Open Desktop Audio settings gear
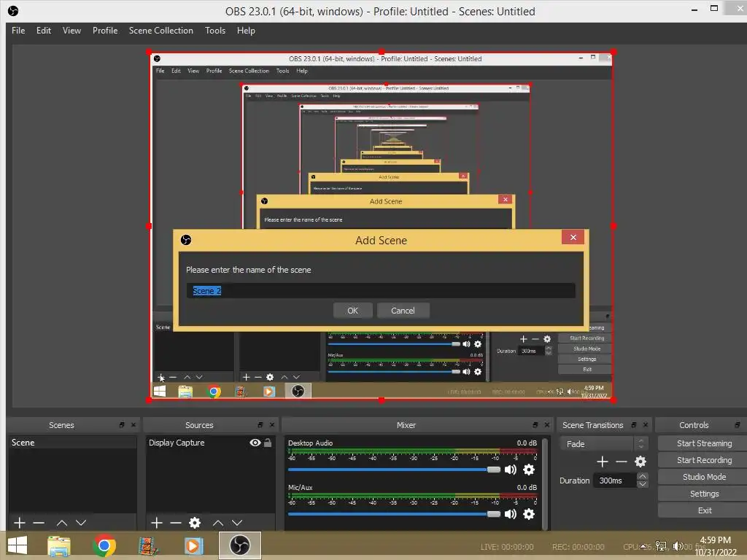The image size is (747, 560). pos(529,470)
